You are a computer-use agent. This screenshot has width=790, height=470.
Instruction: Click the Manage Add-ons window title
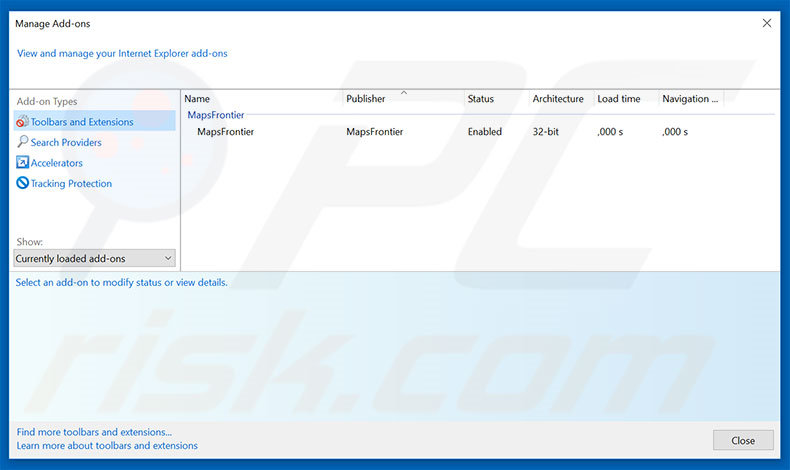click(x=52, y=24)
